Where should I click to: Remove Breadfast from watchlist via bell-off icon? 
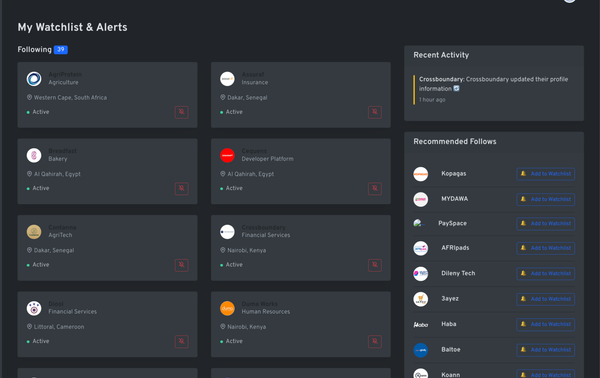click(181, 189)
